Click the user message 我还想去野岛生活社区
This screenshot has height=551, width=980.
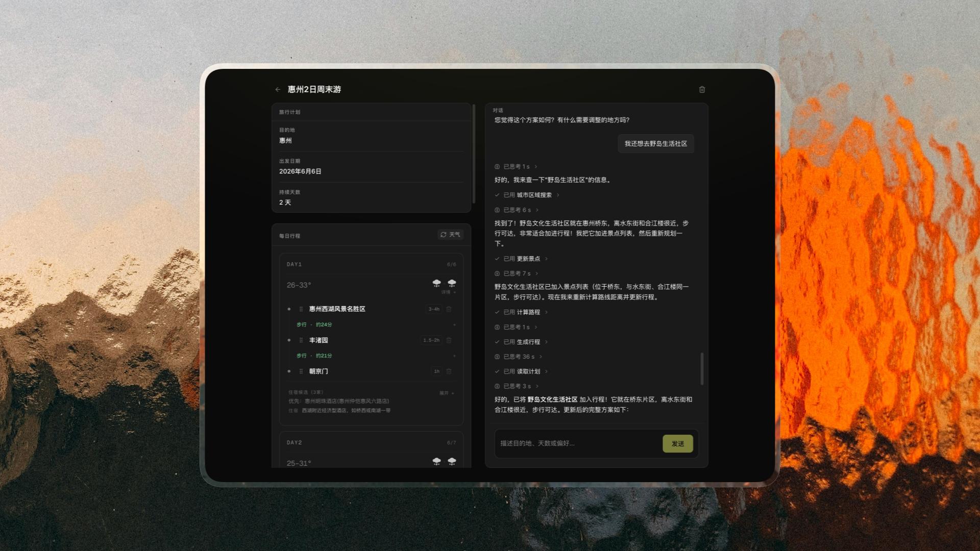(x=655, y=144)
